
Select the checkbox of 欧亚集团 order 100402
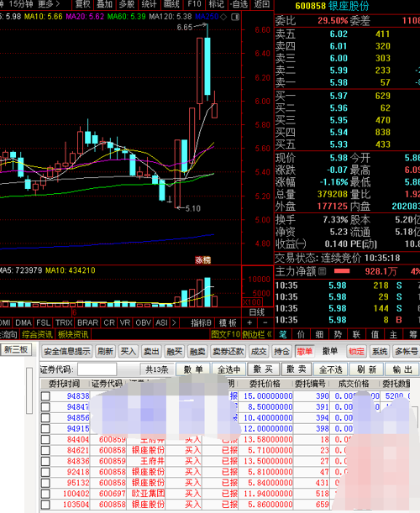point(45,494)
